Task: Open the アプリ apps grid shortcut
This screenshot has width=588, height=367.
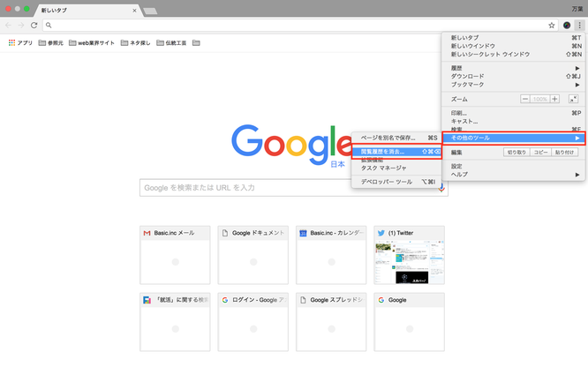Action: click(x=20, y=42)
